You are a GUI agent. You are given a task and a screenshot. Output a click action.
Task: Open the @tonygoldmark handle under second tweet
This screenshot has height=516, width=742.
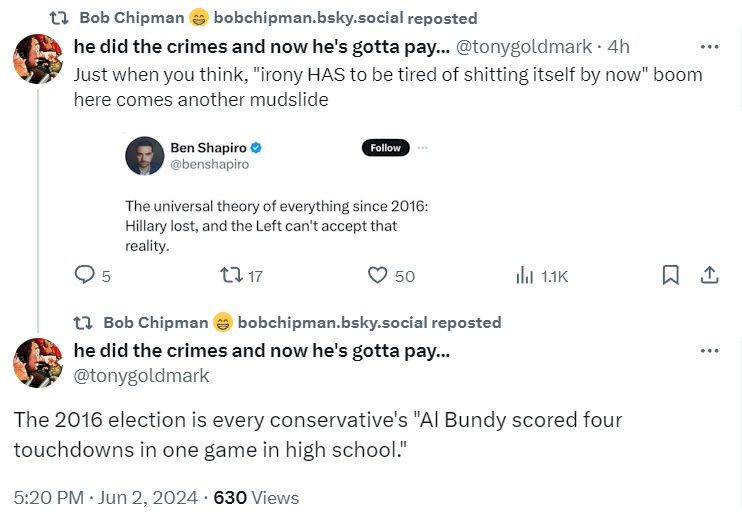(142, 376)
